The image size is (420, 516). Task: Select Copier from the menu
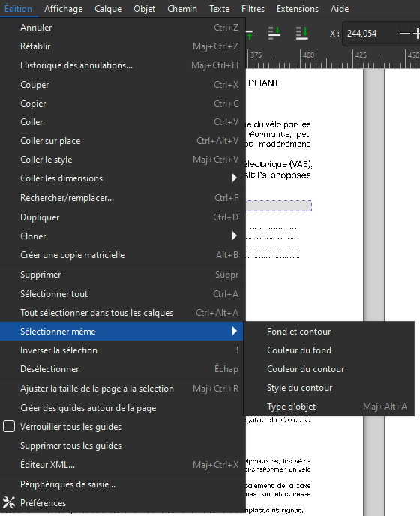pyautogui.click(x=122, y=103)
